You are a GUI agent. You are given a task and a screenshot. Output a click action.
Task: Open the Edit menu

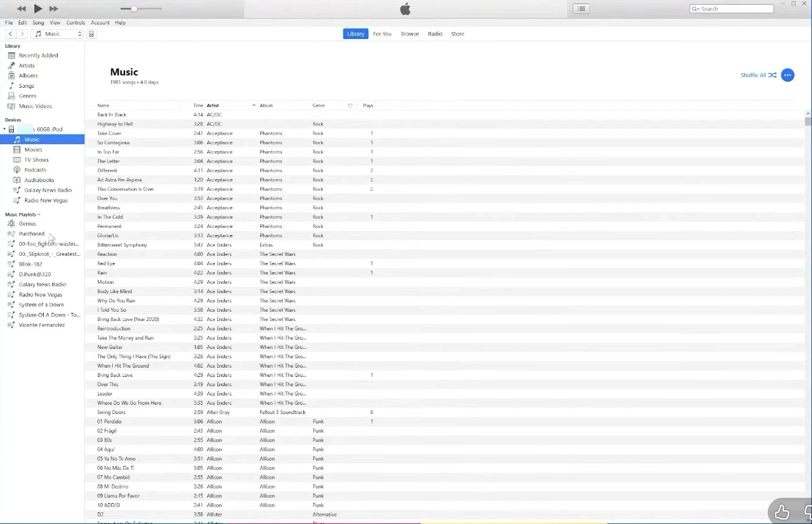click(22, 23)
